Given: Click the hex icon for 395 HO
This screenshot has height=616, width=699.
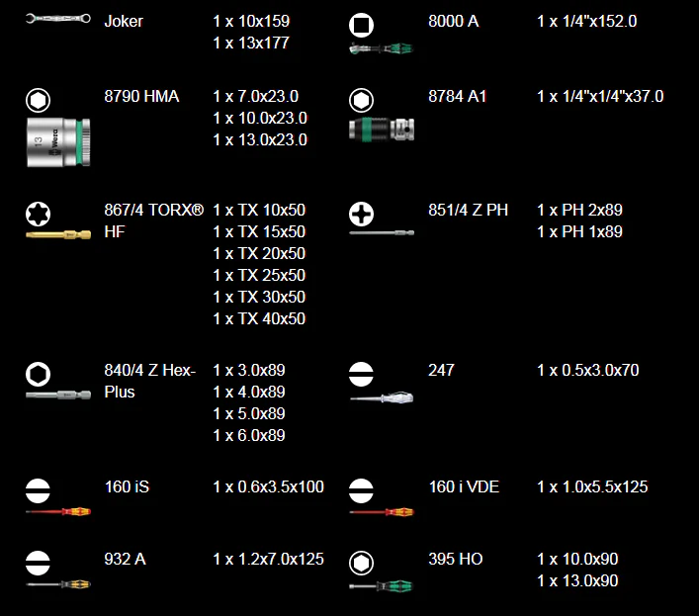Looking at the screenshot, I should 361,563.
